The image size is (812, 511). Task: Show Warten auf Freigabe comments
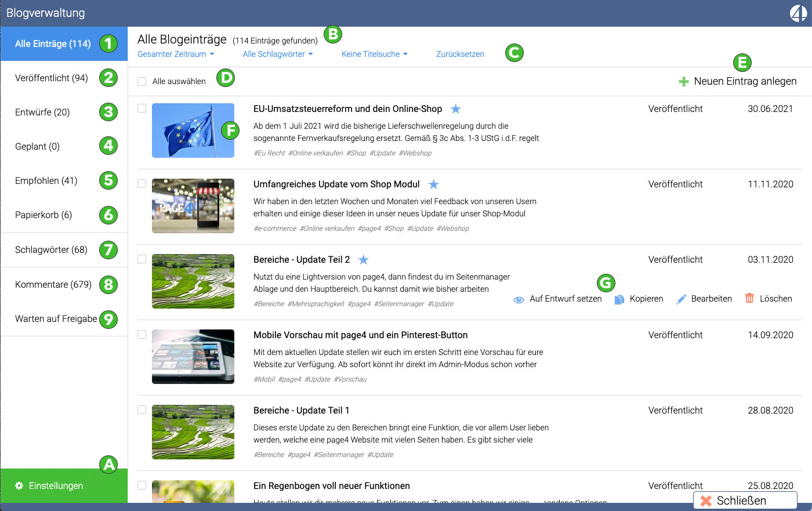(64, 318)
